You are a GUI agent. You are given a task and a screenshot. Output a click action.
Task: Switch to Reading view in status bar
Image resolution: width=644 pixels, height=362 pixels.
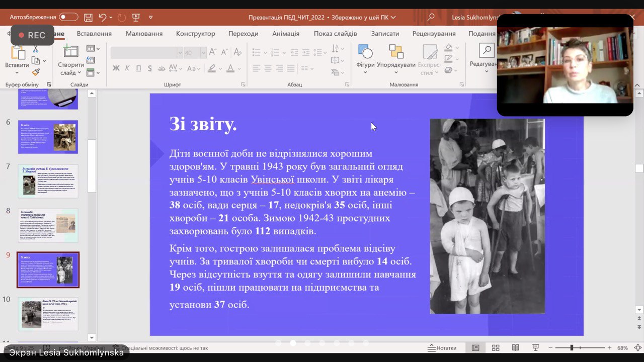[516, 348]
